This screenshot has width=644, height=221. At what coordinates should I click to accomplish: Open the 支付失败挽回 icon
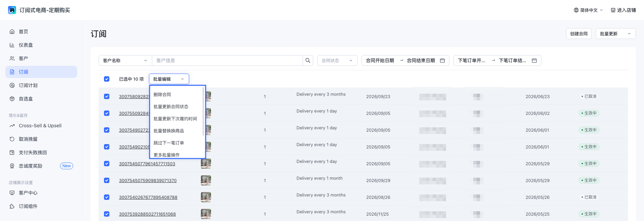(x=12, y=152)
